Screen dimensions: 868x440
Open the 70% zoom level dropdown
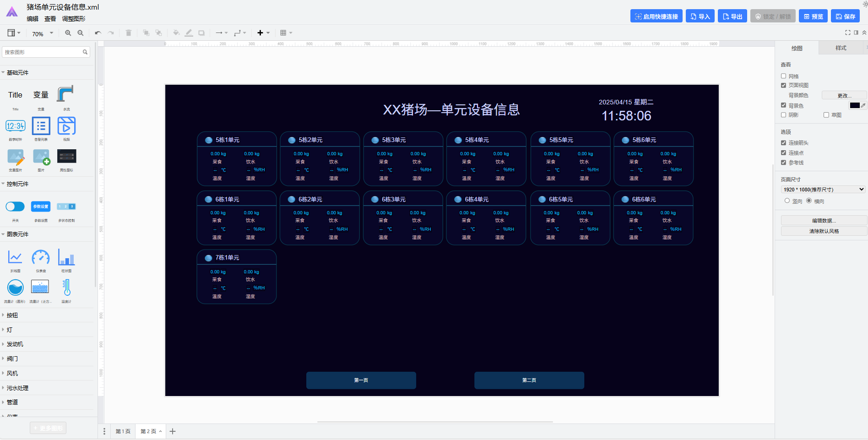[43, 33]
